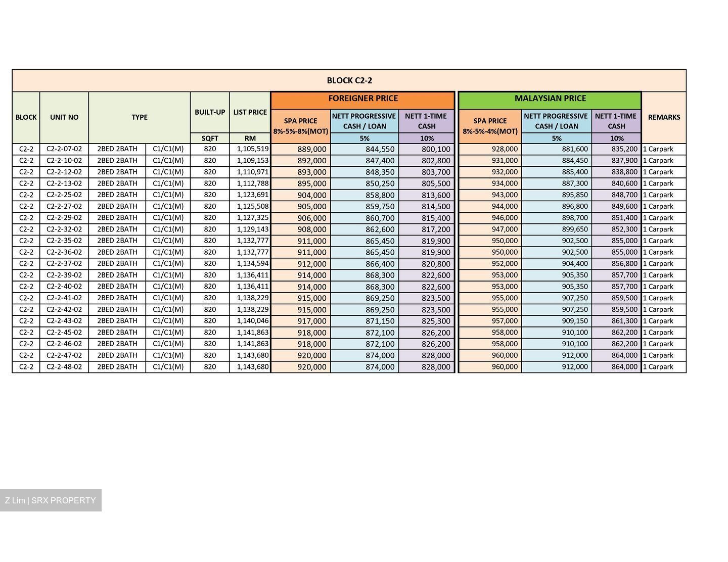The width and height of the screenshot is (728, 562).
Task: Click Malaysian 1-time cash value 852,300
Action: coord(624,229)
